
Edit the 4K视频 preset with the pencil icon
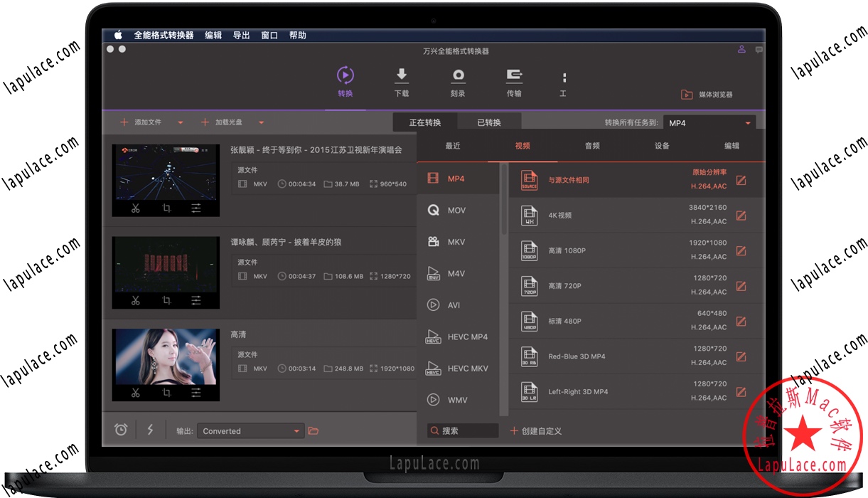click(x=741, y=216)
